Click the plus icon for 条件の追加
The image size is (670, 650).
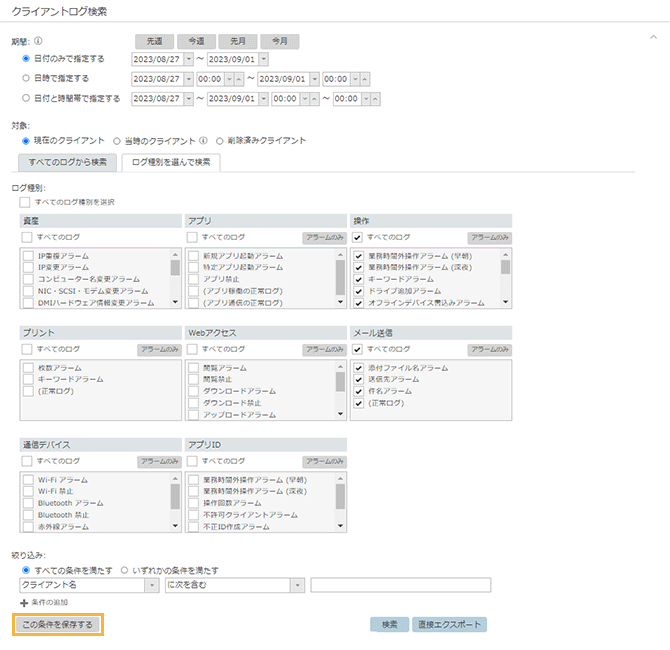coord(24,603)
